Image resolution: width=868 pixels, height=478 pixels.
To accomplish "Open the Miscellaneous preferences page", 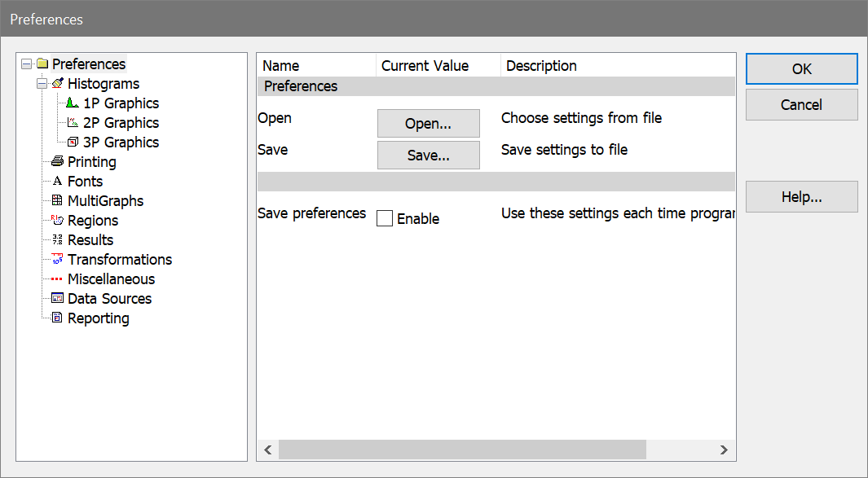I will click(x=111, y=279).
